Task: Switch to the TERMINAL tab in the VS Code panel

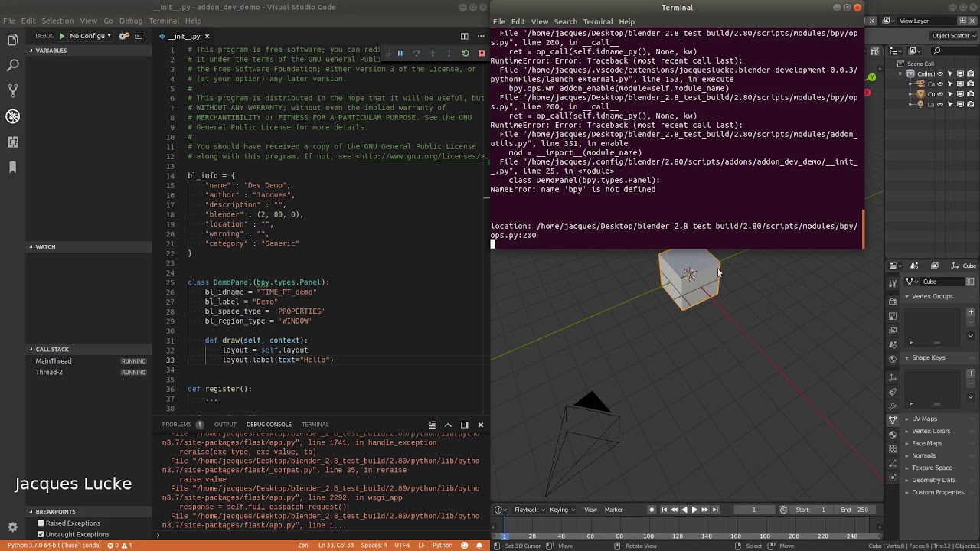Action: tap(315, 425)
